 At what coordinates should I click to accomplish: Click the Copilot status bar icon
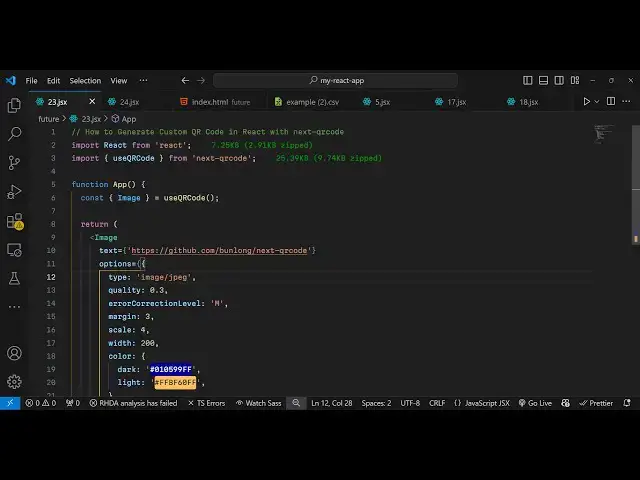(565, 403)
